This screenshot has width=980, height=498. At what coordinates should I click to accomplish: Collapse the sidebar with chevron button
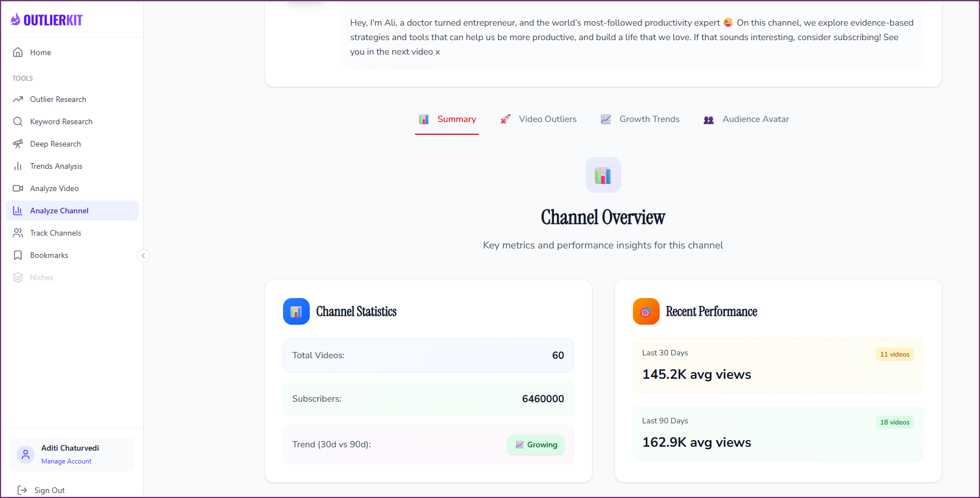pyautogui.click(x=143, y=256)
